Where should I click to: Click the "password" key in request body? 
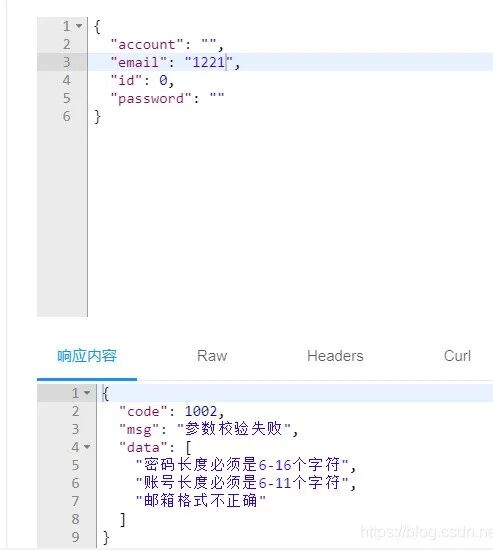(x=151, y=99)
